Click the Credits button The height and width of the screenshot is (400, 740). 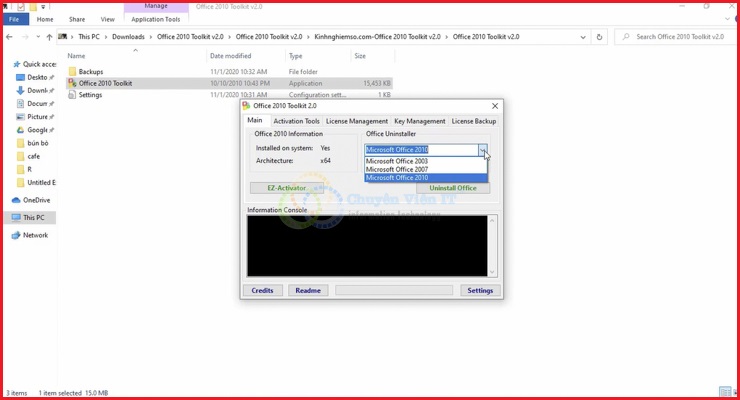point(262,291)
